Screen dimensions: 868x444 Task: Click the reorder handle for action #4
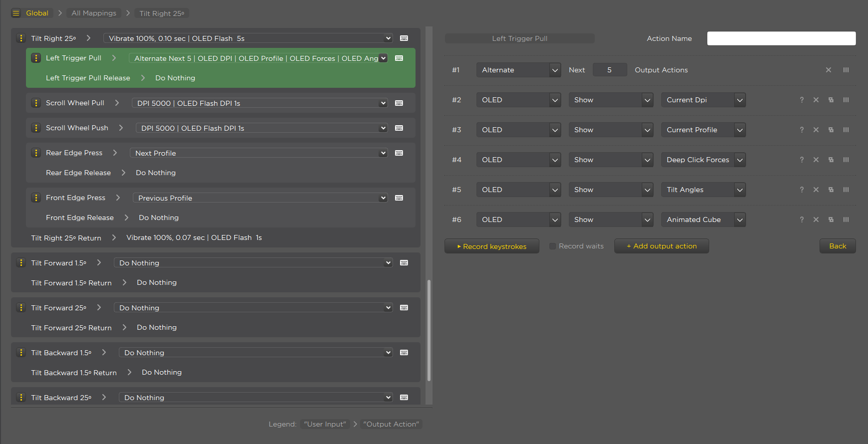point(846,160)
